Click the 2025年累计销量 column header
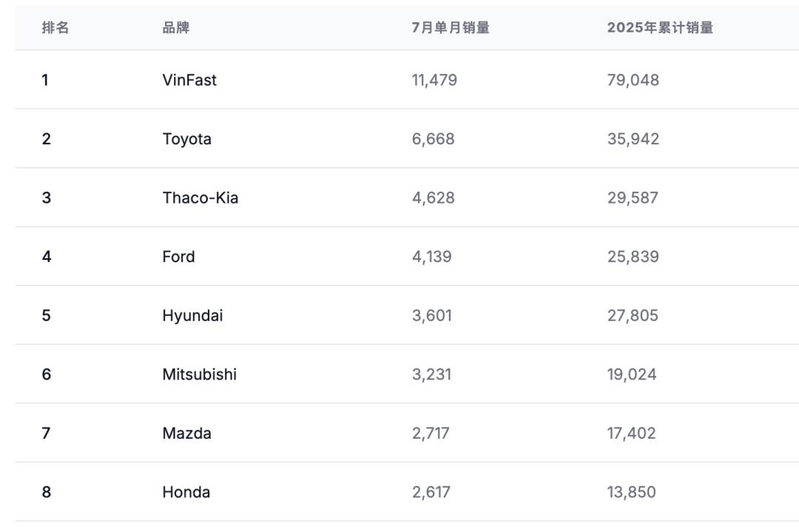 coord(660,28)
